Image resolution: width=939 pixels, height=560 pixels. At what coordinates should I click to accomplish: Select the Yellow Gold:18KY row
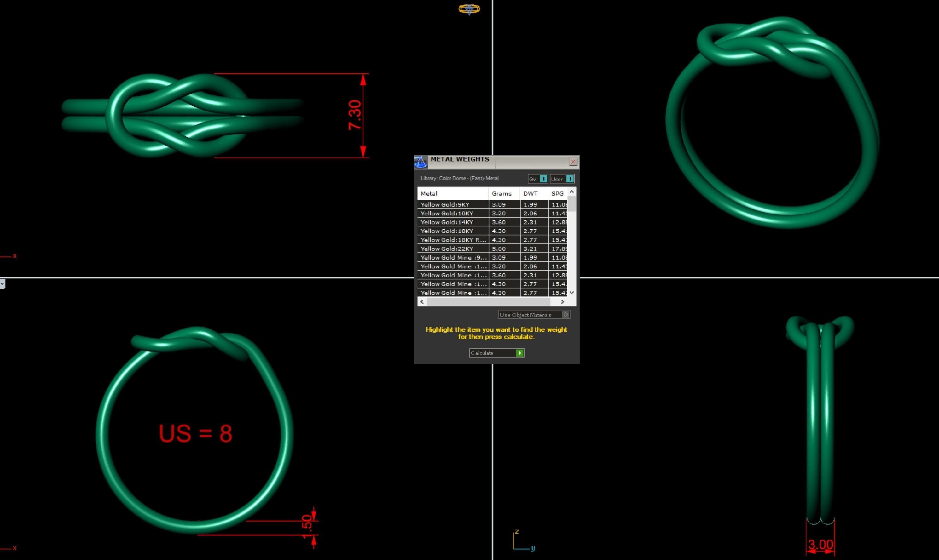pyautogui.click(x=492, y=231)
